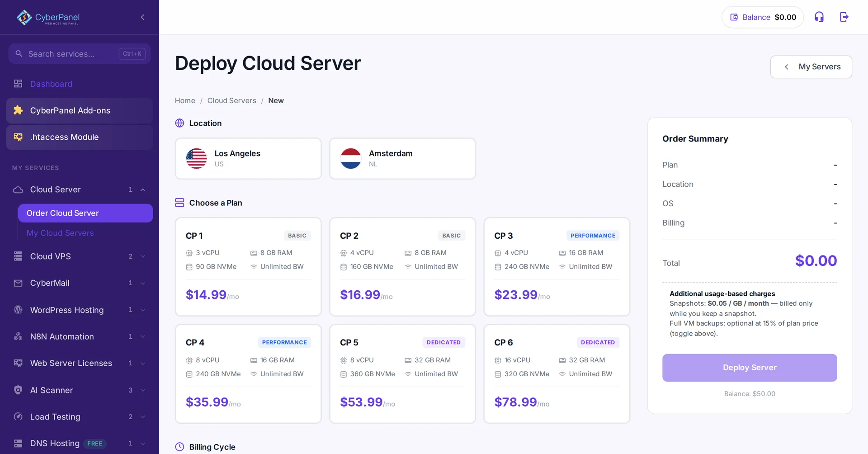Click the AI Scanner shield icon
This screenshot has height=454, width=868.
pos(18,390)
